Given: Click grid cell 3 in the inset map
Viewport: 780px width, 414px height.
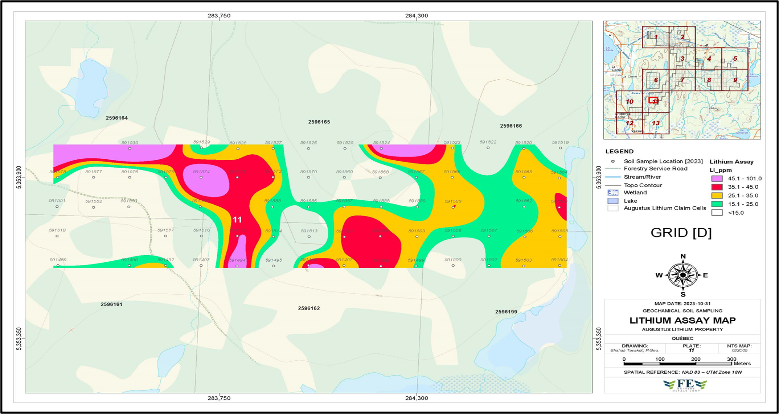Looking at the screenshot, I should tap(683, 59).
